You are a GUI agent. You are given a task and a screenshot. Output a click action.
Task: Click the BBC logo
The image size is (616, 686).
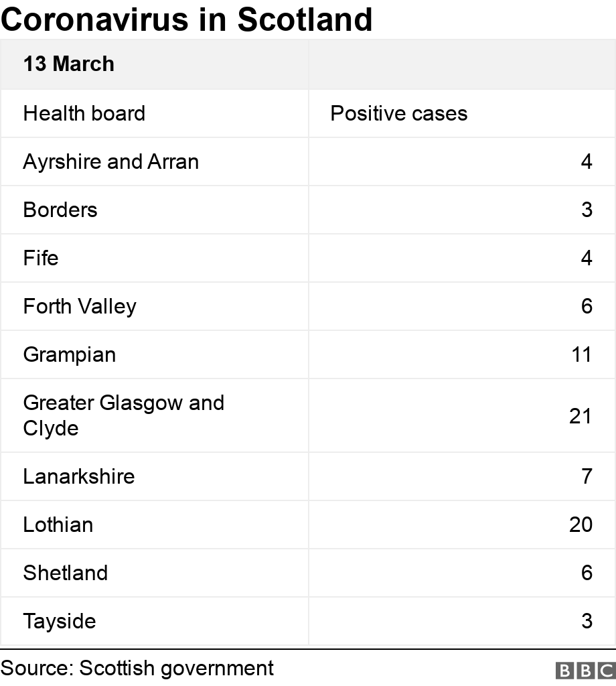585,670
